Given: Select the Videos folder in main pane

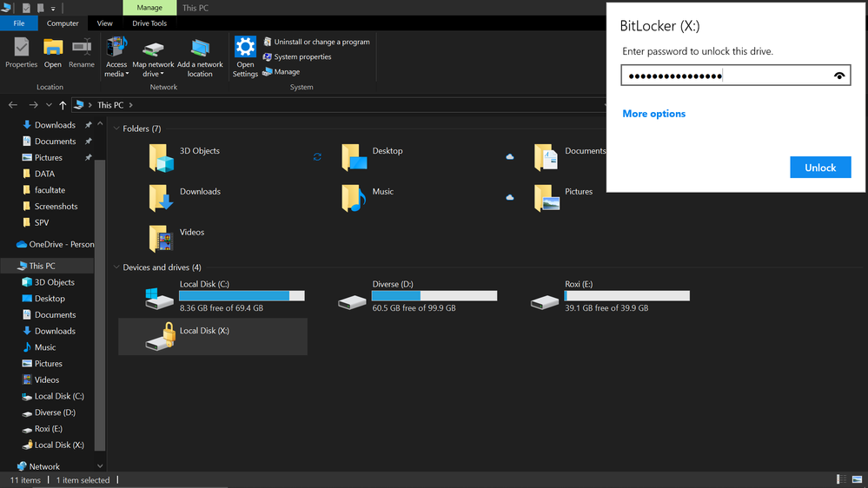Looking at the screenshot, I should point(176,239).
